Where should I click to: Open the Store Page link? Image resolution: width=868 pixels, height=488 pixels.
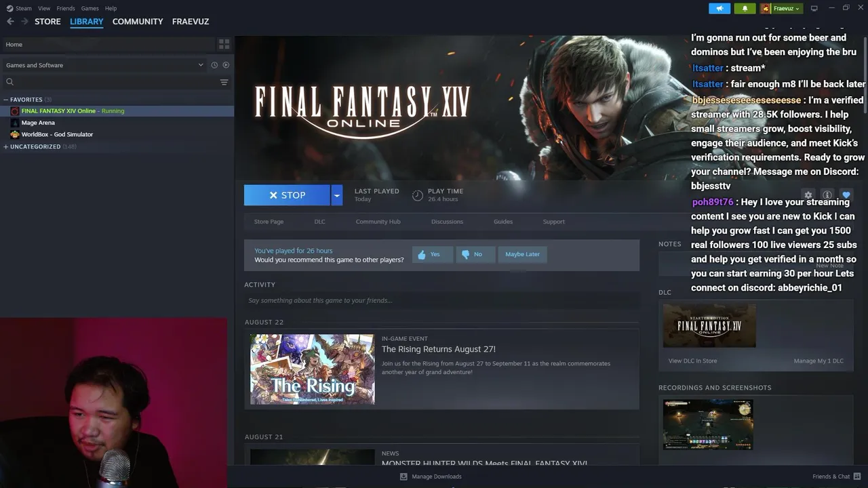[x=269, y=222]
